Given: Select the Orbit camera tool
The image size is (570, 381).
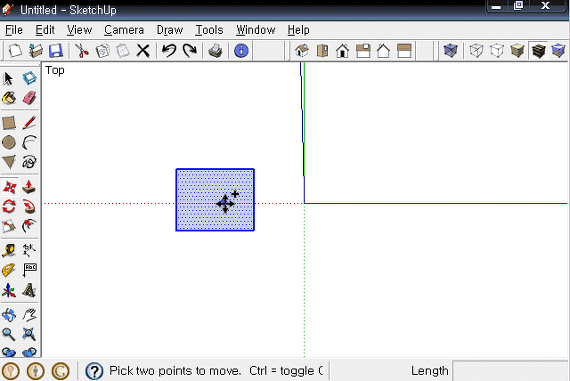Looking at the screenshot, I should coord(9,315).
